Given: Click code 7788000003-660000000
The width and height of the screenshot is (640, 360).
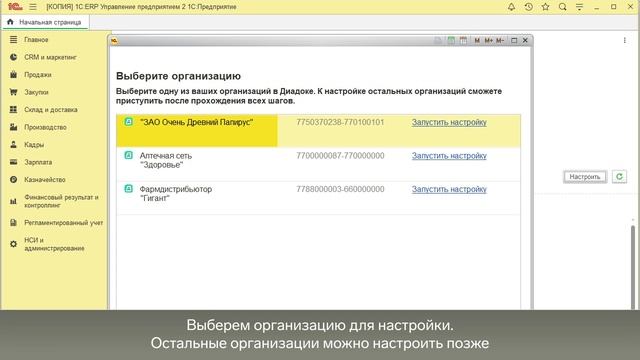Looking at the screenshot, I should click(340, 189).
